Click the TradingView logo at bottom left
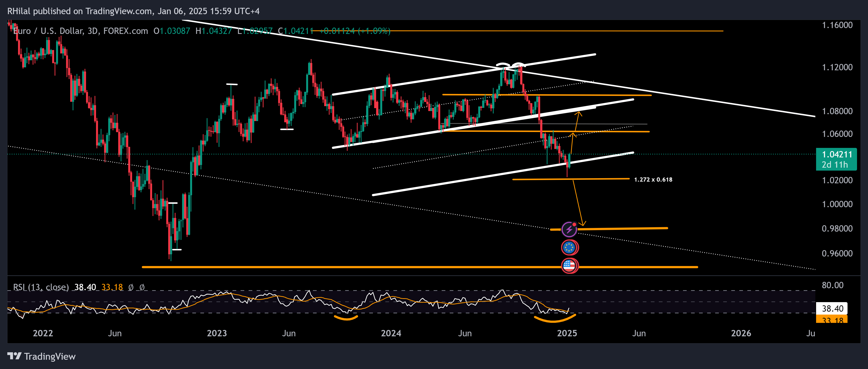 click(x=41, y=356)
